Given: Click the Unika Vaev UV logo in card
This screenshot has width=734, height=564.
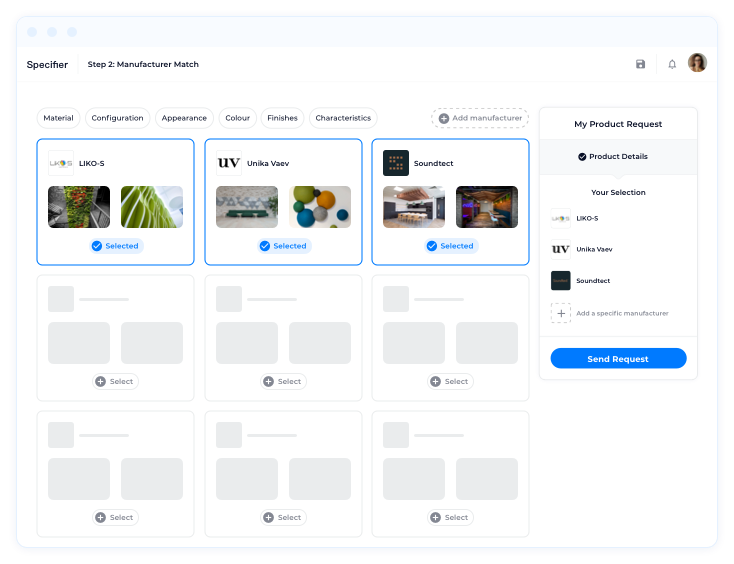Looking at the screenshot, I should coord(229,163).
